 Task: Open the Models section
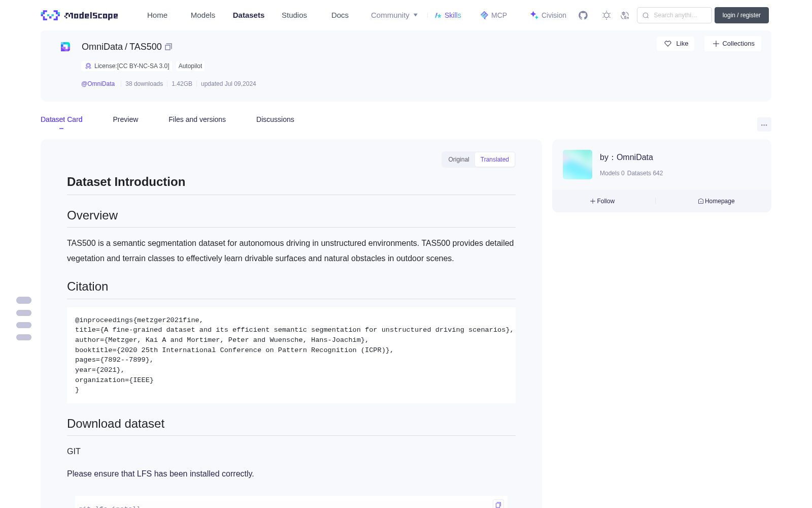203,15
